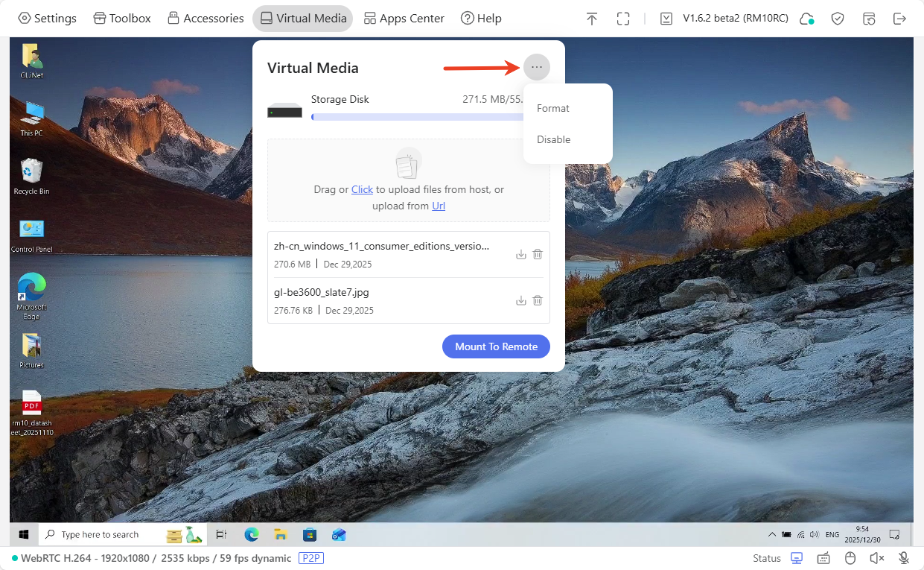This screenshot has width=924, height=570.
Task: Click the fullscreen icon in top toolbar
Action: click(x=623, y=19)
